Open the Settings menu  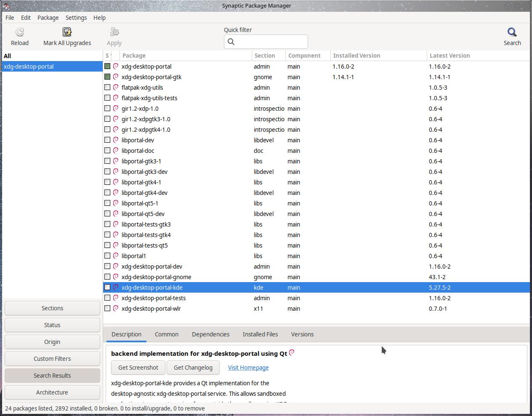tap(76, 18)
